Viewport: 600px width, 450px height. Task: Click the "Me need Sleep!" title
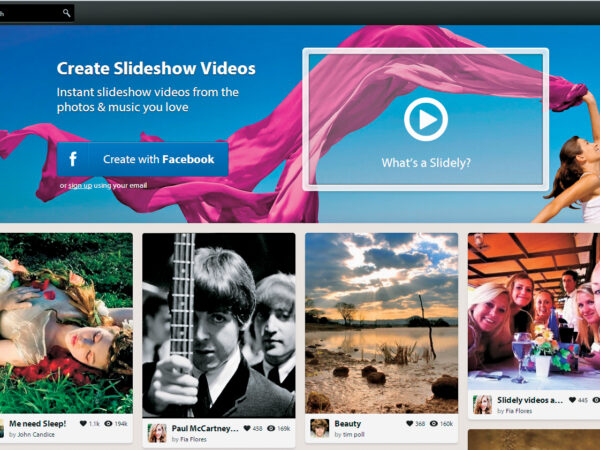pyautogui.click(x=38, y=424)
